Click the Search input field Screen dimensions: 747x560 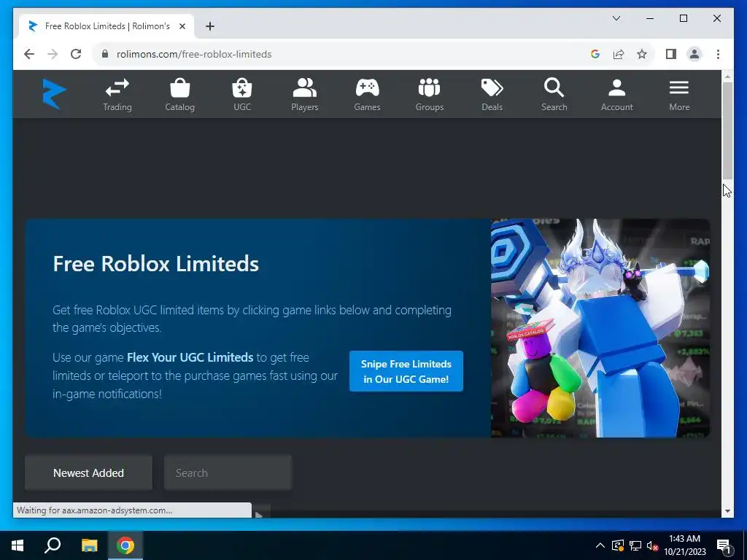228,472
